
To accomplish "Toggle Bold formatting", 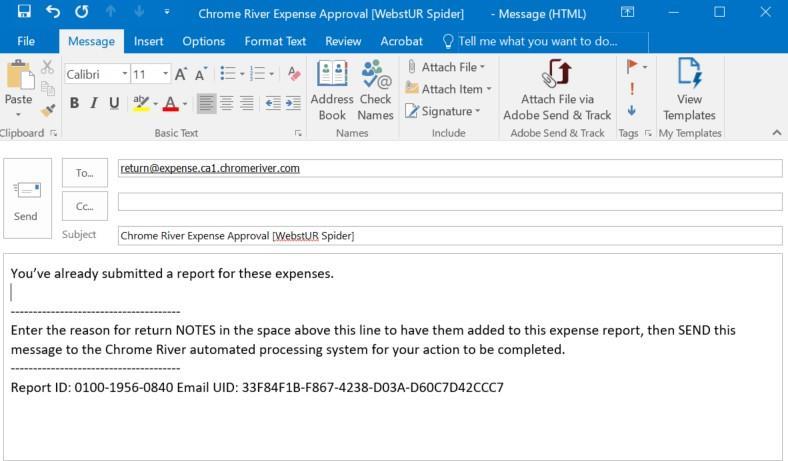I will [74, 103].
